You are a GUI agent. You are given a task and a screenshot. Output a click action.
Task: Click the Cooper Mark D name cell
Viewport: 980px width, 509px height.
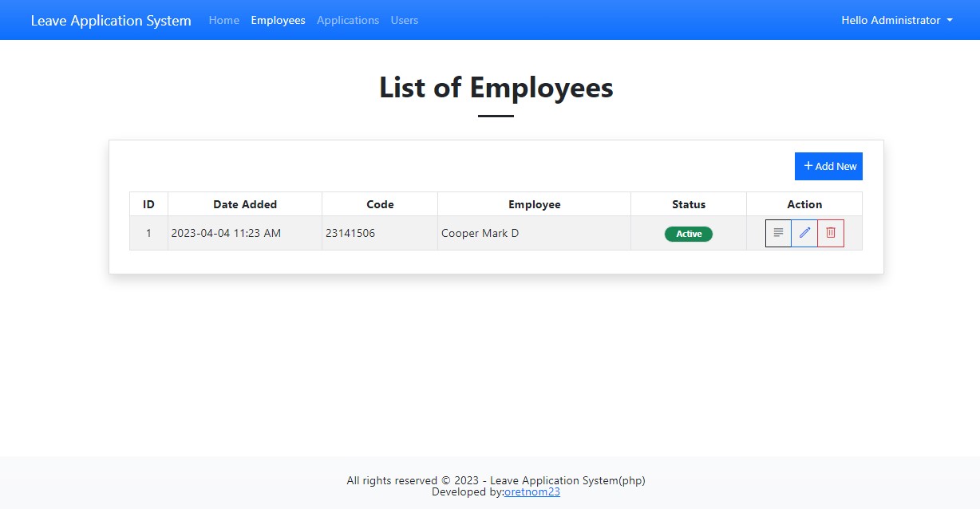coord(535,233)
